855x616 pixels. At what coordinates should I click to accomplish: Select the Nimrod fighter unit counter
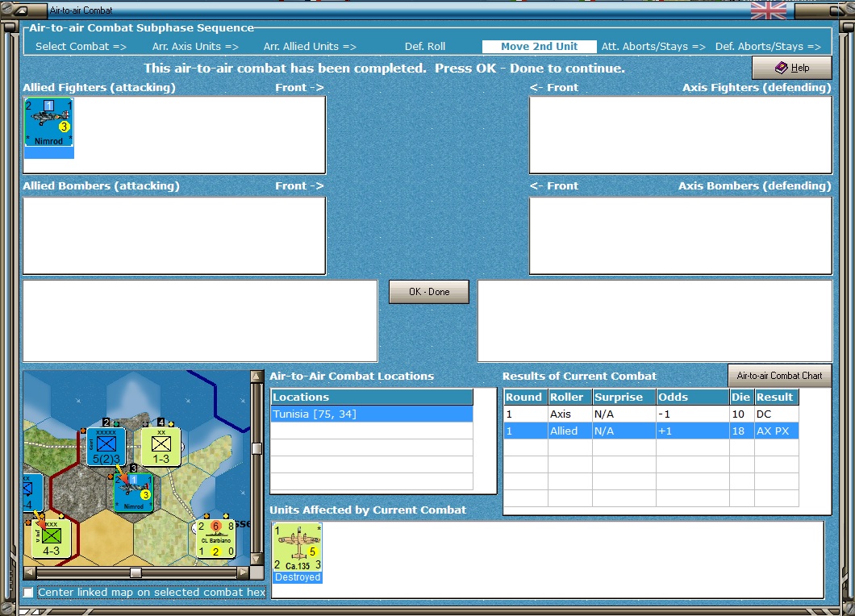48,123
